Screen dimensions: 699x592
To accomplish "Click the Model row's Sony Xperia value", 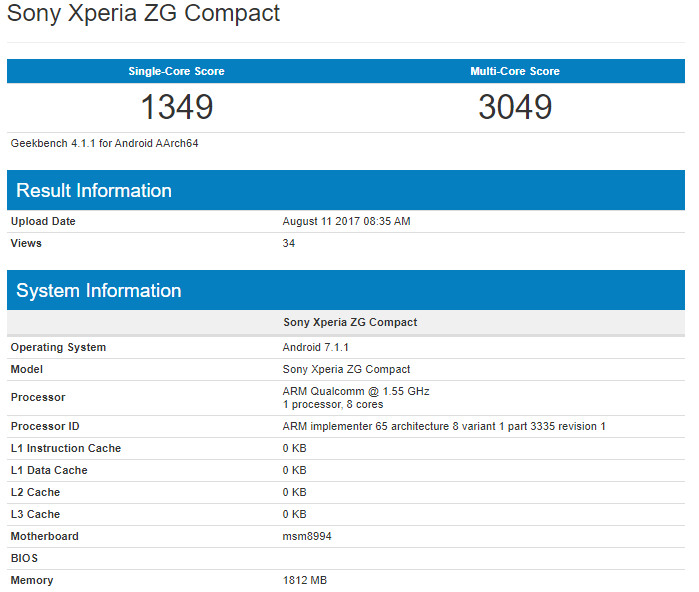I will pos(346,369).
